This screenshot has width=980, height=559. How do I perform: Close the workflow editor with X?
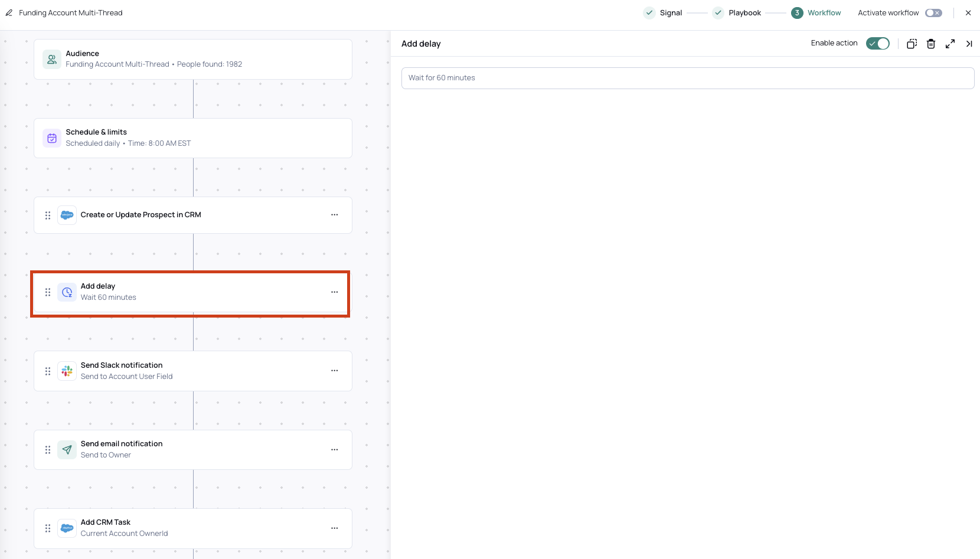coord(968,13)
